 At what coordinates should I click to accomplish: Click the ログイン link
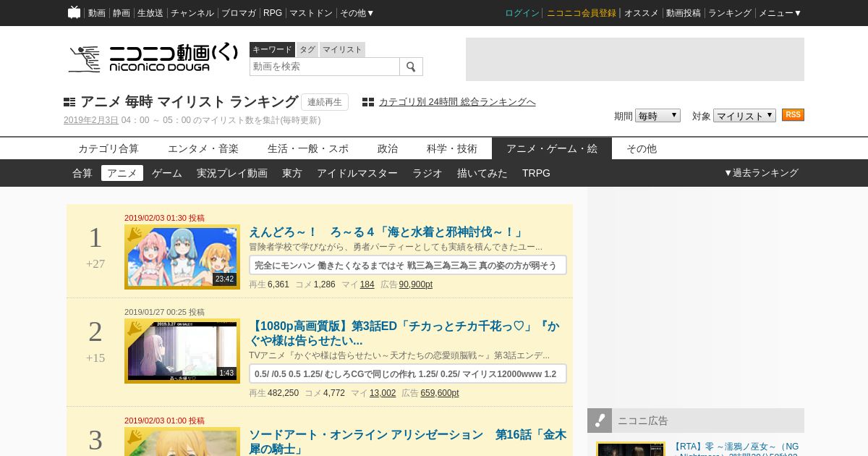(522, 13)
